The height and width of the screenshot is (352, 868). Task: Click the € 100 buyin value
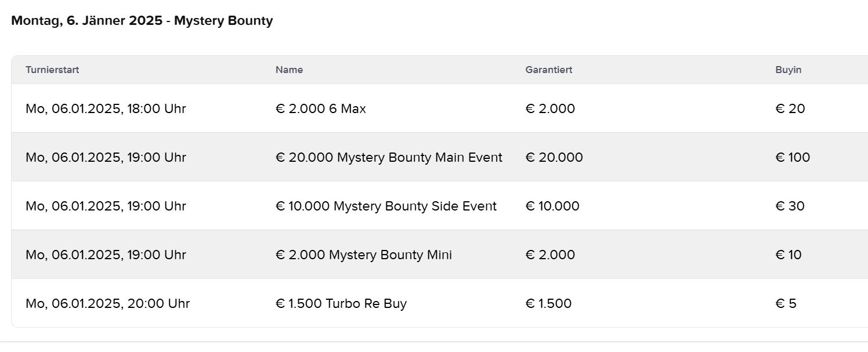793,157
